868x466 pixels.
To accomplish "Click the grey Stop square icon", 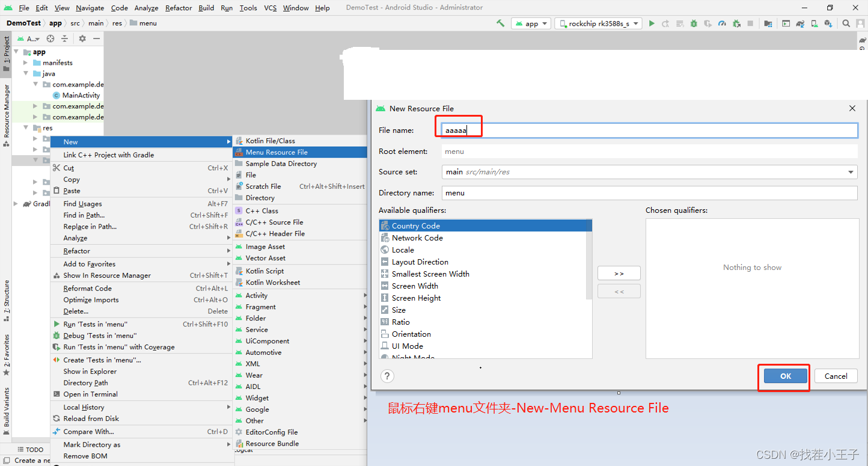I will pos(750,23).
